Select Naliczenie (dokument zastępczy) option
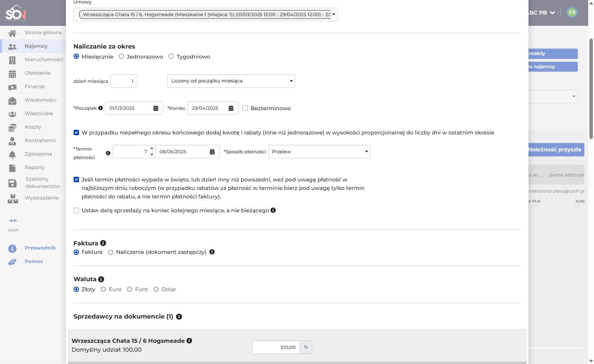594x364 pixels. click(111, 252)
